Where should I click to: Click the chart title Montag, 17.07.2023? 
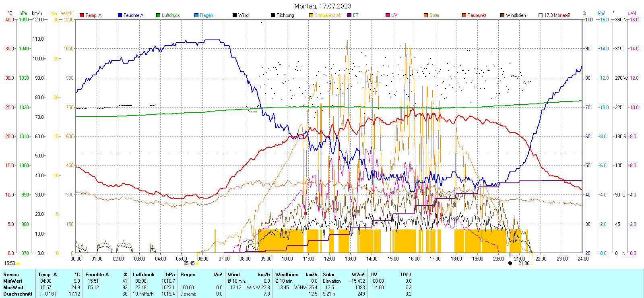click(322, 6)
